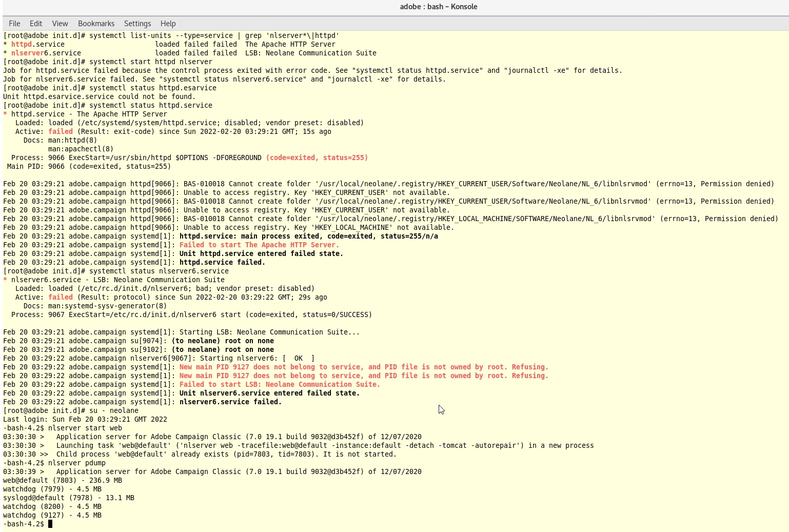
Task: Click the 'nlserver pdump' command
Action: pyautogui.click(x=77, y=463)
